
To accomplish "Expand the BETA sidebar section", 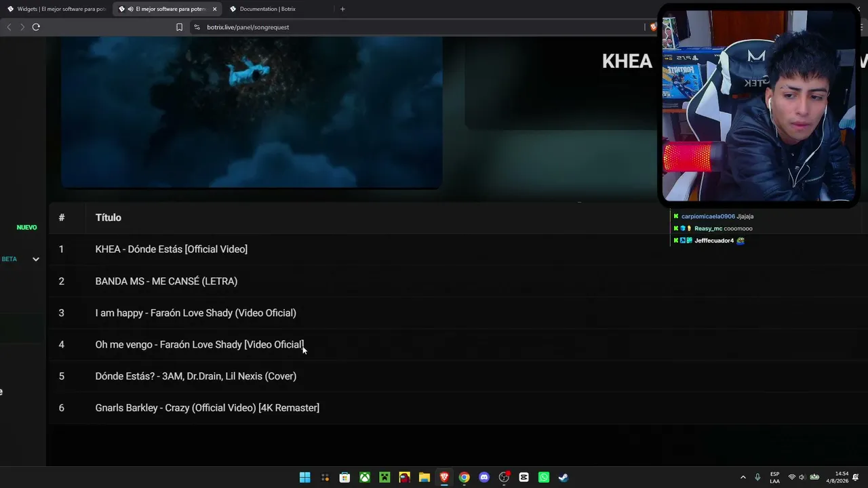I will [x=36, y=259].
